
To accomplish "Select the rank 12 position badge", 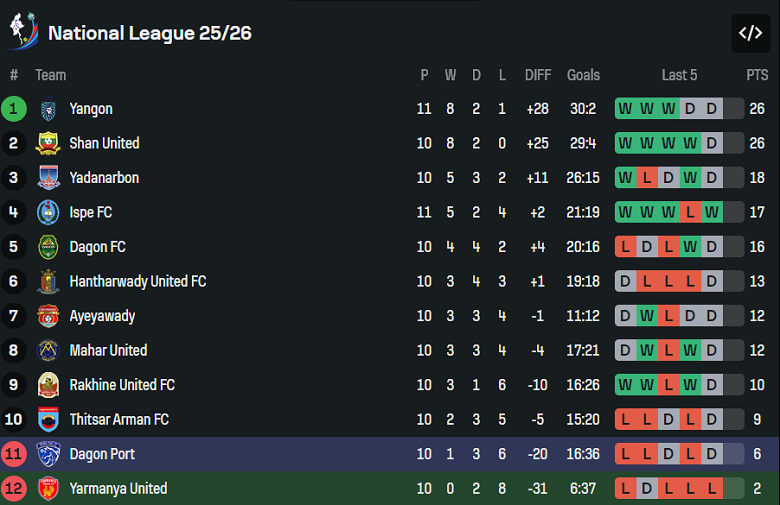I will click(14, 488).
